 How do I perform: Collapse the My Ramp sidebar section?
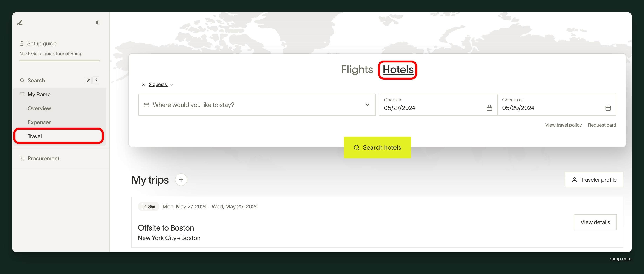pyautogui.click(x=39, y=95)
